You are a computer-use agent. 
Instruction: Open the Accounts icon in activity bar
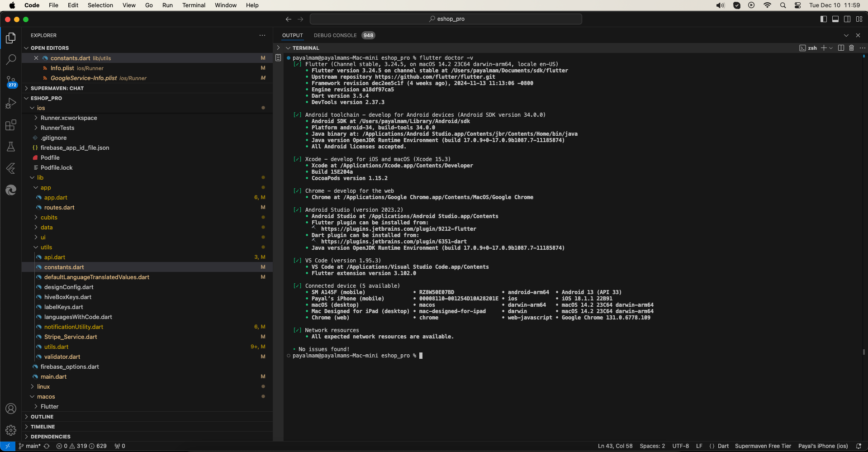click(x=11, y=409)
